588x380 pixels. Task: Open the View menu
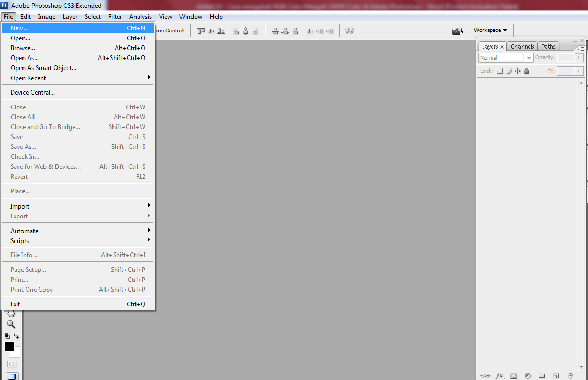tap(165, 17)
